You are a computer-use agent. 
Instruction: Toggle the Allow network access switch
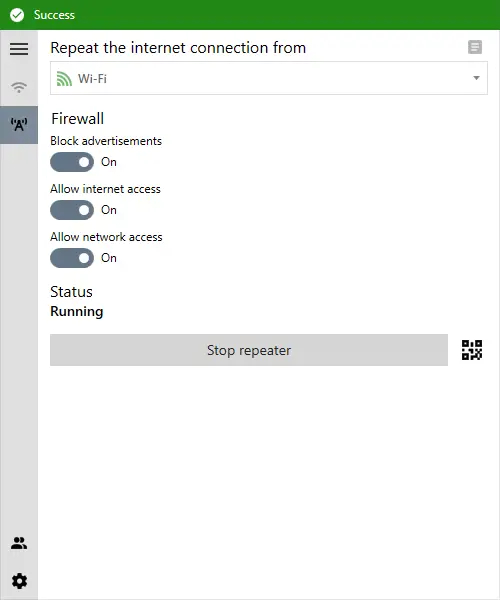click(x=72, y=258)
